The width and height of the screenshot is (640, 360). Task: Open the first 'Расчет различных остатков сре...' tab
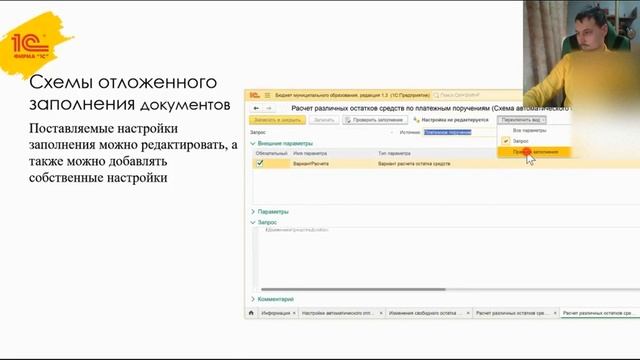coord(510,313)
